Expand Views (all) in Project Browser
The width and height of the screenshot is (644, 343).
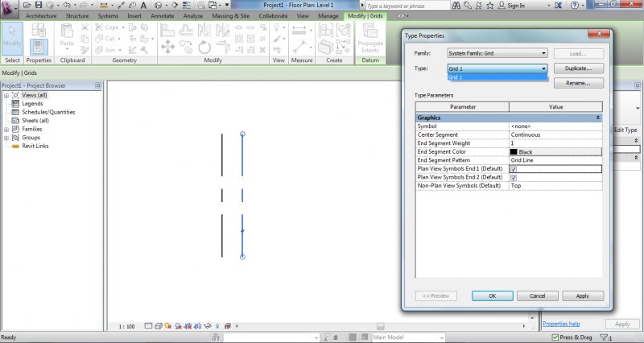6,95
